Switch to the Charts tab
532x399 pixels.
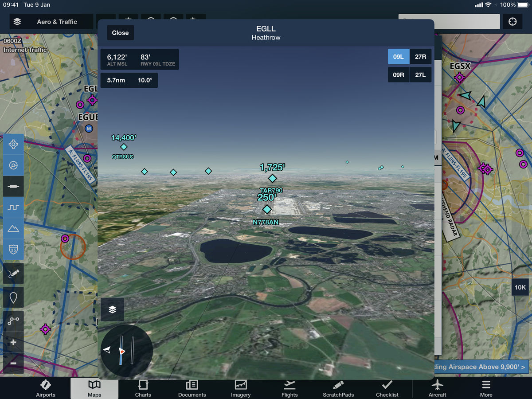point(143,388)
